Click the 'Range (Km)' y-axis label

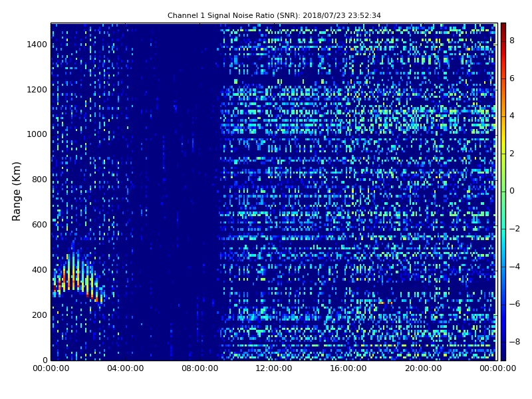pyautogui.click(x=16, y=192)
